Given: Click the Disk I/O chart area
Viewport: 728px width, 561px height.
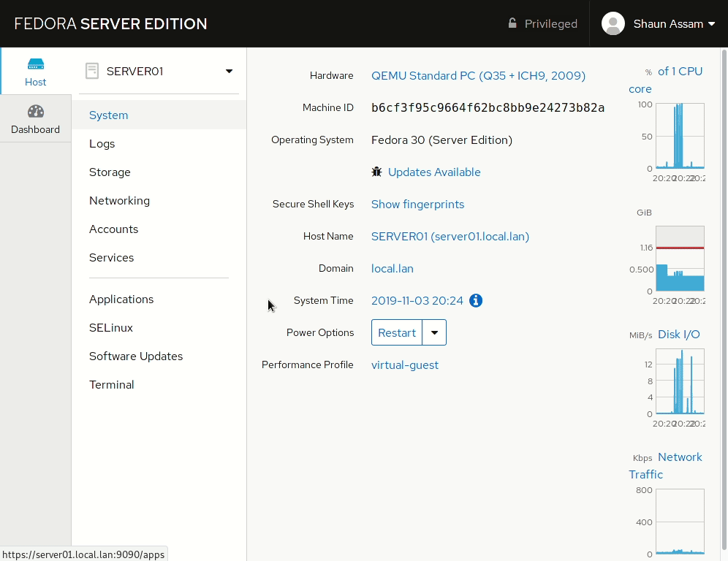Looking at the screenshot, I should point(680,381).
